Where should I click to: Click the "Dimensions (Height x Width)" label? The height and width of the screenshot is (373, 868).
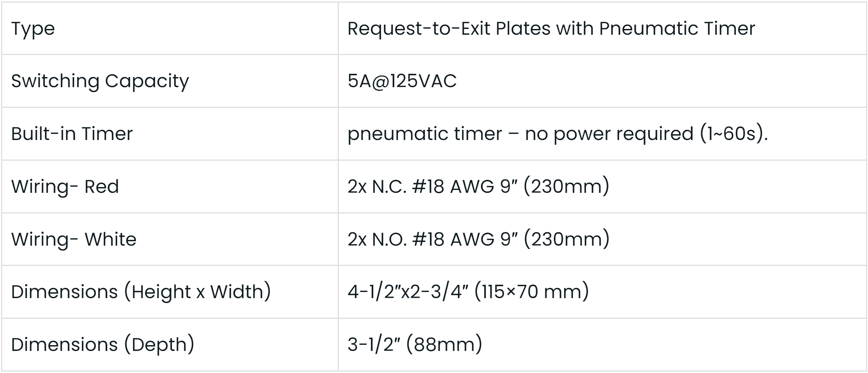pyautogui.click(x=141, y=292)
